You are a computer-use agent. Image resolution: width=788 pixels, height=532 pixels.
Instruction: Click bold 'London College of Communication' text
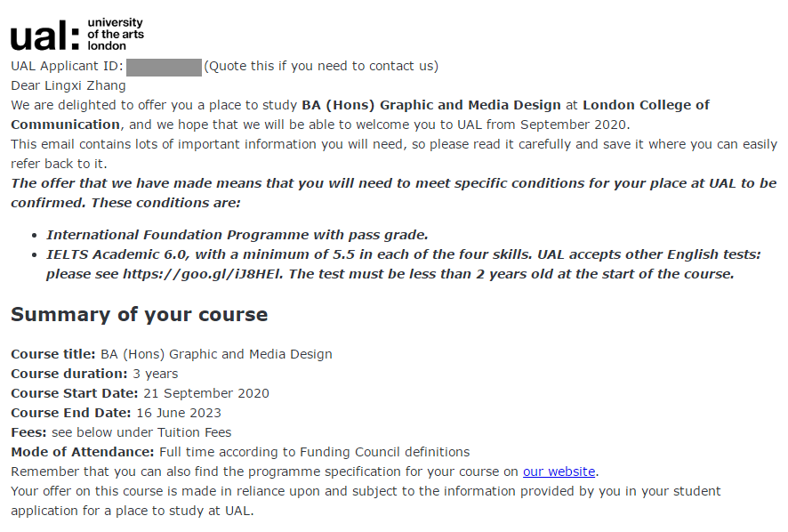(647, 105)
